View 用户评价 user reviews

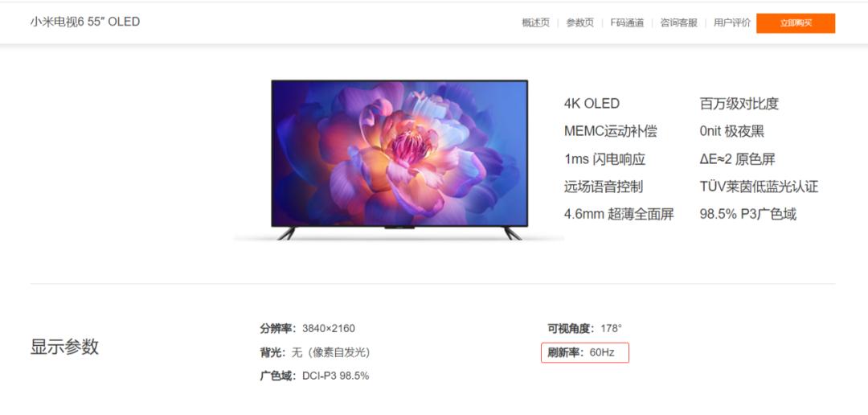point(732,23)
